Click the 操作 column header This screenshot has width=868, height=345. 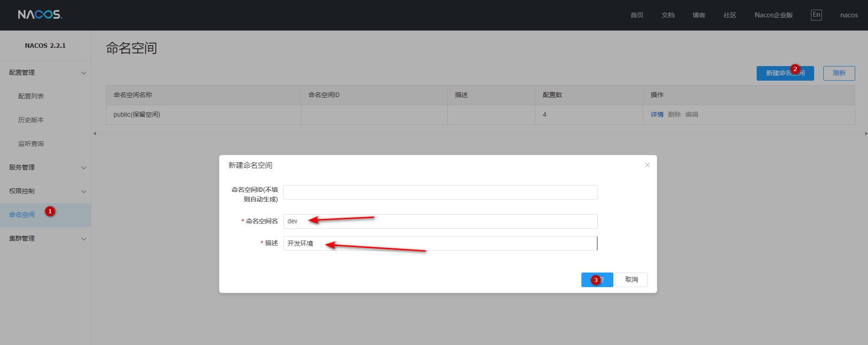[x=749, y=95]
